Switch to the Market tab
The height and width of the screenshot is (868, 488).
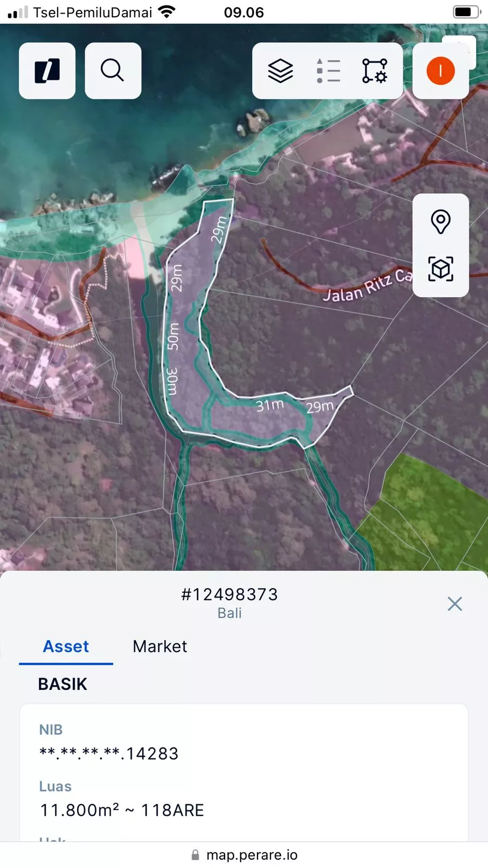160,647
